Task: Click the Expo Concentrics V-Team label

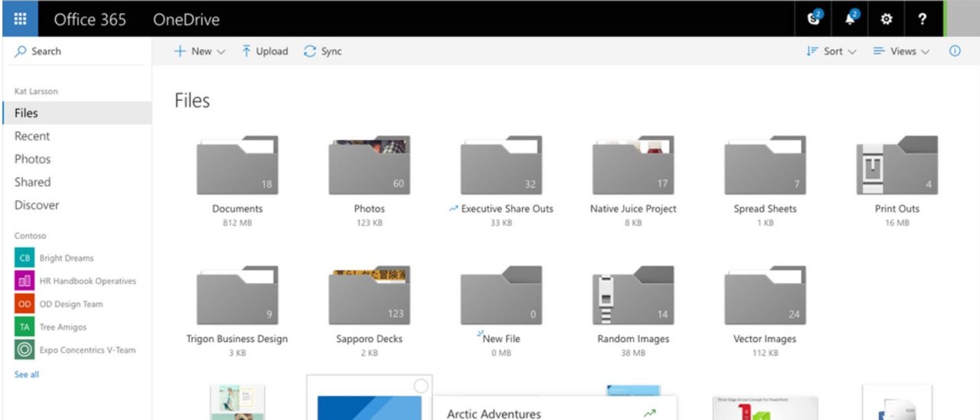Action: click(x=87, y=350)
